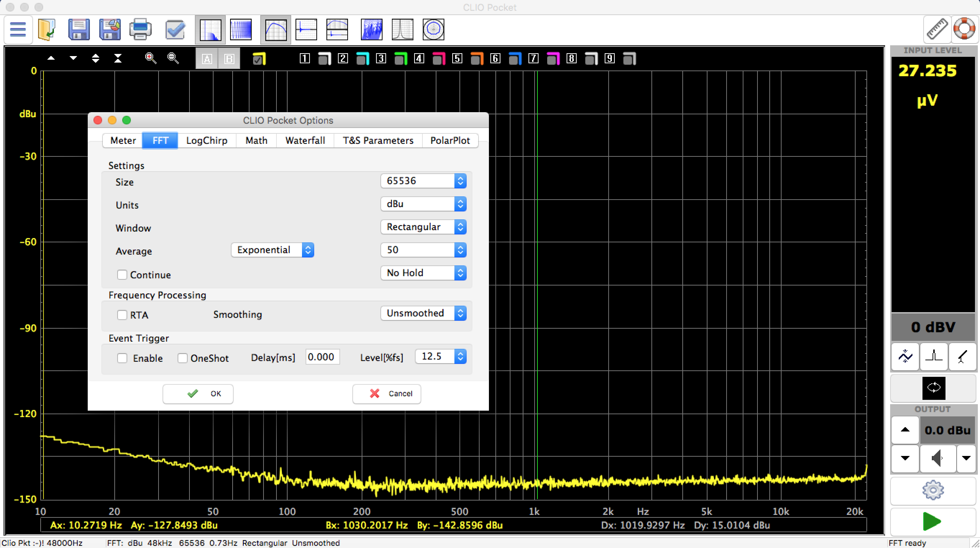Switch to the Waterfall tab
Screen dimensions: 980x548
click(305, 141)
